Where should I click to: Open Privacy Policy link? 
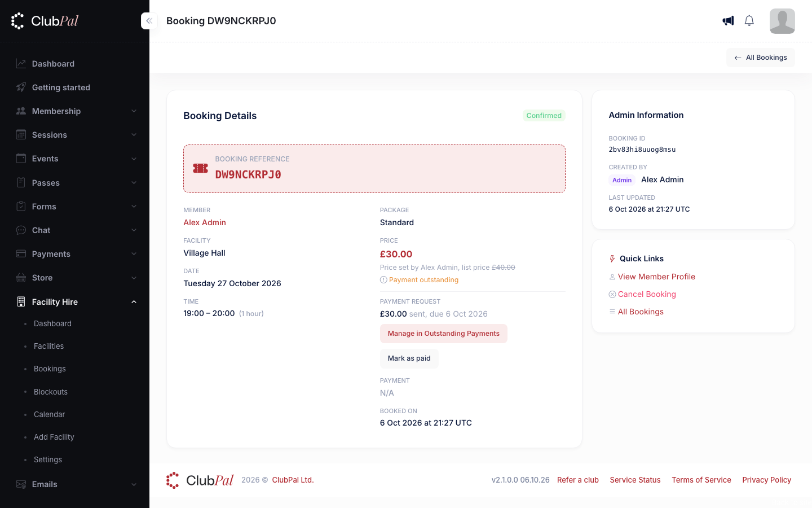[767, 480]
